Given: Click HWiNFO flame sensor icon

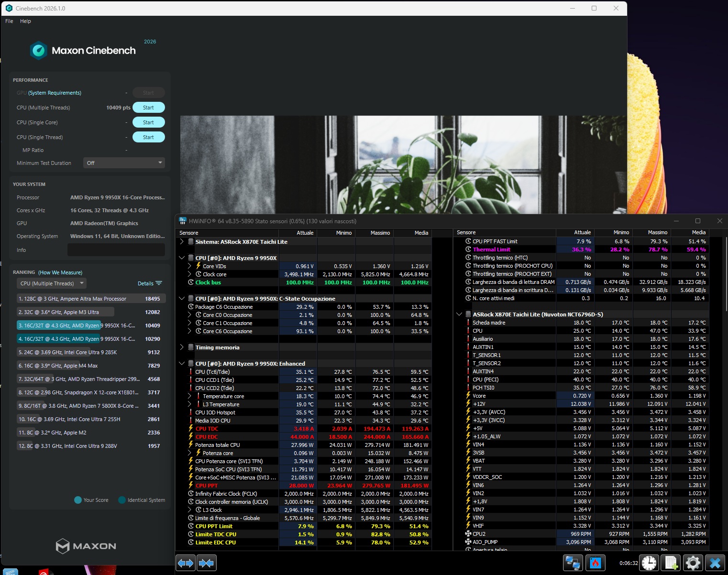Looking at the screenshot, I should click(596, 563).
